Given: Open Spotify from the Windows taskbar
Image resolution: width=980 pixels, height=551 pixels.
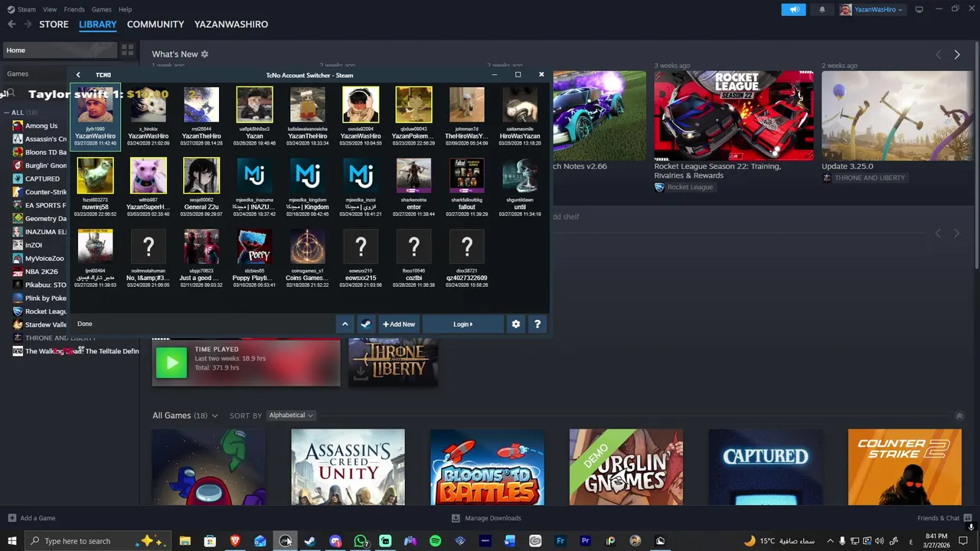Looking at the screenshot, I should click(435, 541).
